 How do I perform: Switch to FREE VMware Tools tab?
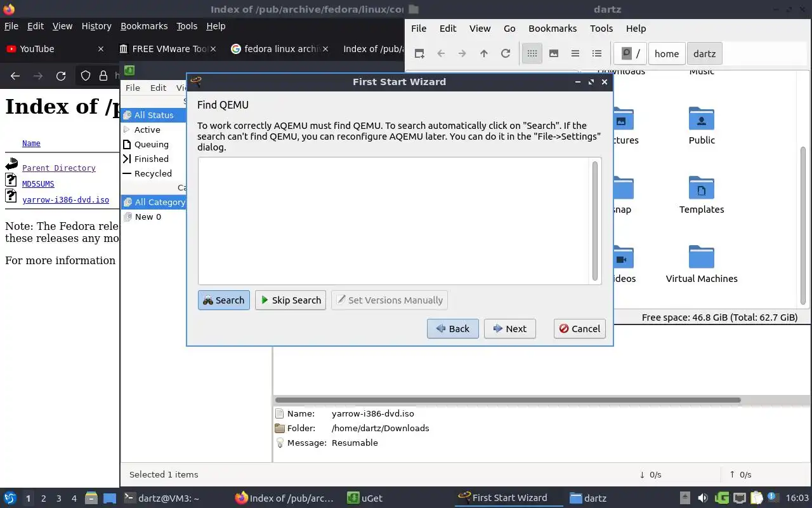pyautogui.click(x=166, y=49)
